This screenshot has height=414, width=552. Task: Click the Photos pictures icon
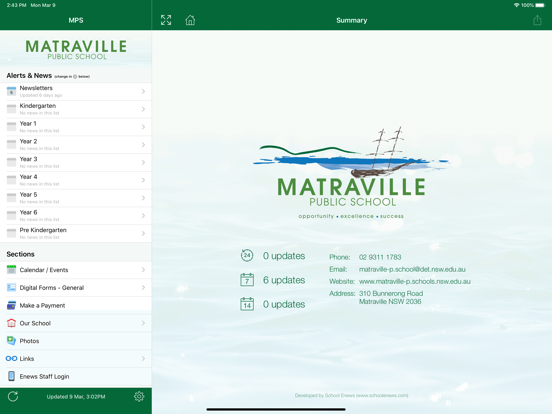11,340
